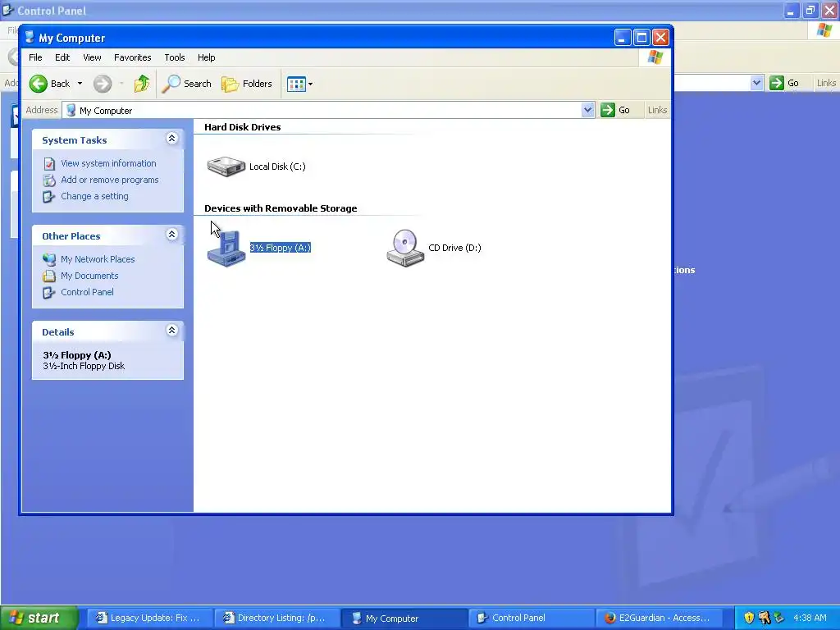Click the Control Panel title bar icon
This screenshot has height=630, width=840.
click(x=7, y=10)
